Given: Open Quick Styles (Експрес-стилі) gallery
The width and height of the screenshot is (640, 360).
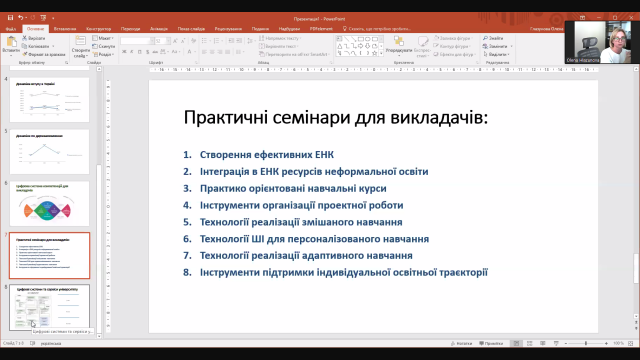Looking at the screenshot, I should pos(422,46).
